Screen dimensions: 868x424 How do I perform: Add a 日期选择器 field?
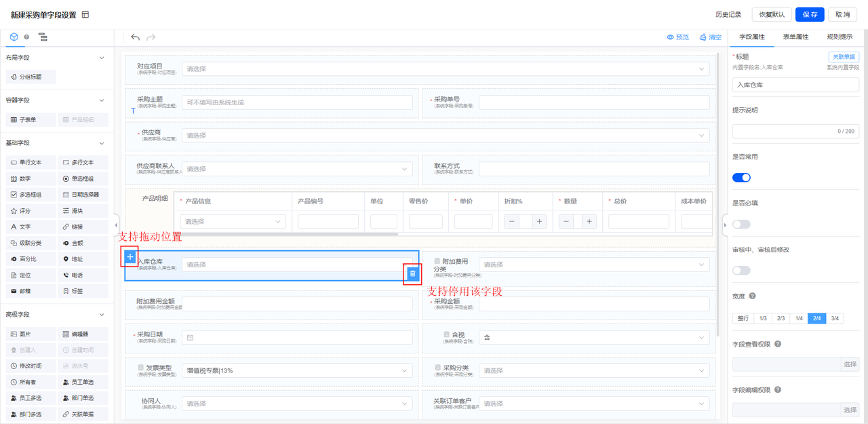[x=83, y=195]
